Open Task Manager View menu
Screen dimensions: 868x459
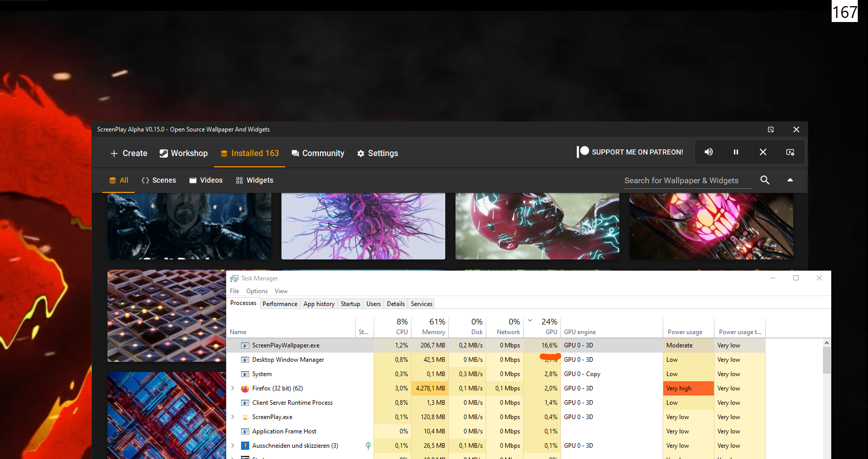(281, 291)
